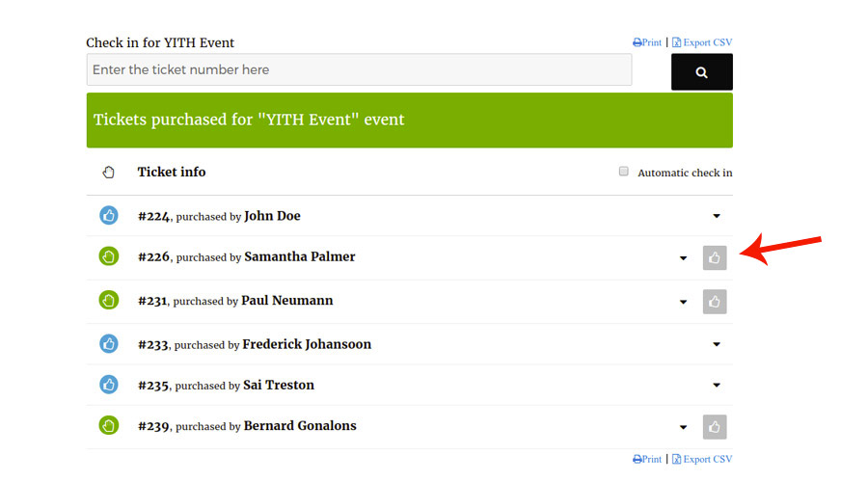This screenshot has width=868, height=482.
Task: Enable the Automatic check in checkbox
Action: [624, 172]
